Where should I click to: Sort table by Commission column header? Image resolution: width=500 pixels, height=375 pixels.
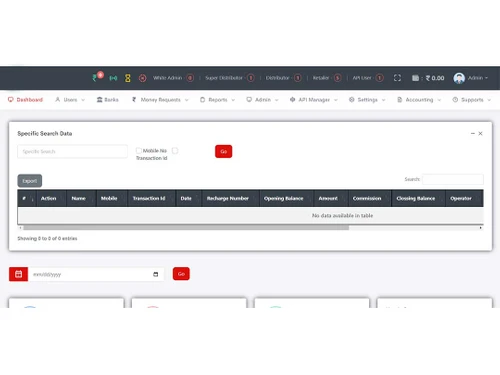370,198
